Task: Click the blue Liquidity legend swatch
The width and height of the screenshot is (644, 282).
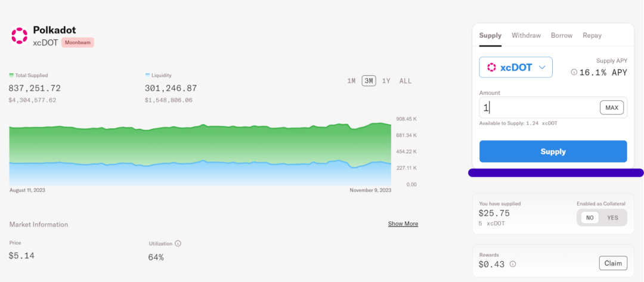Action: [147, 76]
